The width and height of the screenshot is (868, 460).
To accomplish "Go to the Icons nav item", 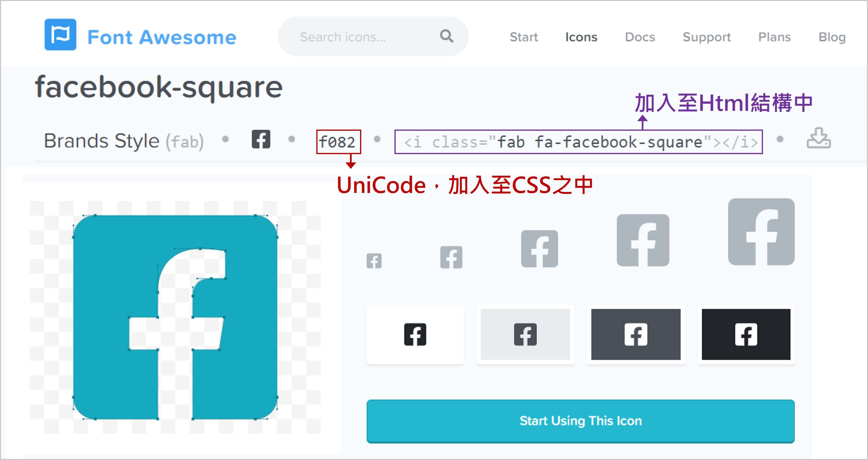I will (x=581, y=37).
